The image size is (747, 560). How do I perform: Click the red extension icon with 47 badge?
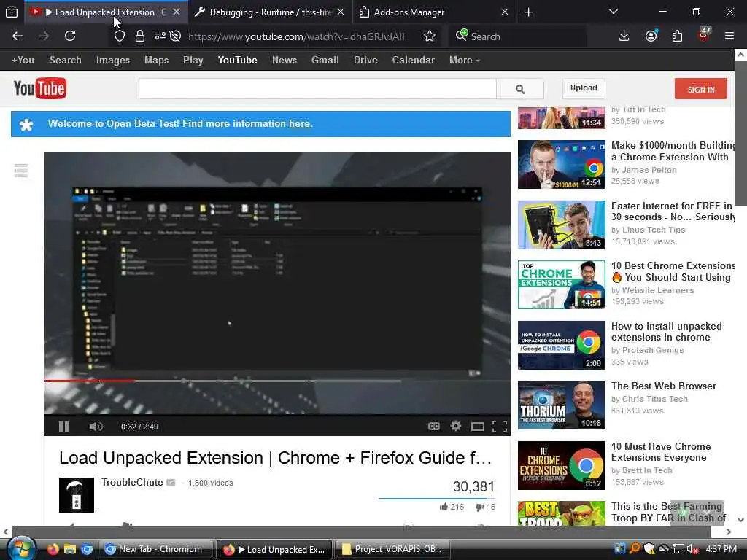click(704, 35)
